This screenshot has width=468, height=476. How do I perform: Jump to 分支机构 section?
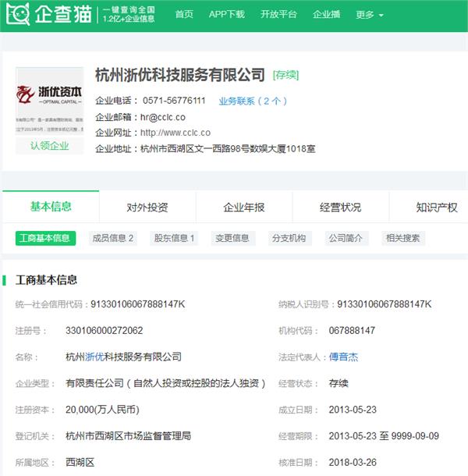click(x=289, y=238)
